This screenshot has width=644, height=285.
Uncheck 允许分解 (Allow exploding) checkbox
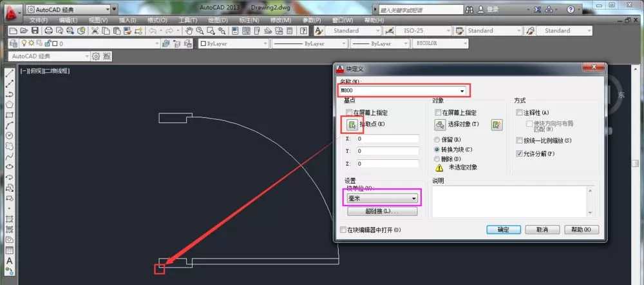[520, 154]
